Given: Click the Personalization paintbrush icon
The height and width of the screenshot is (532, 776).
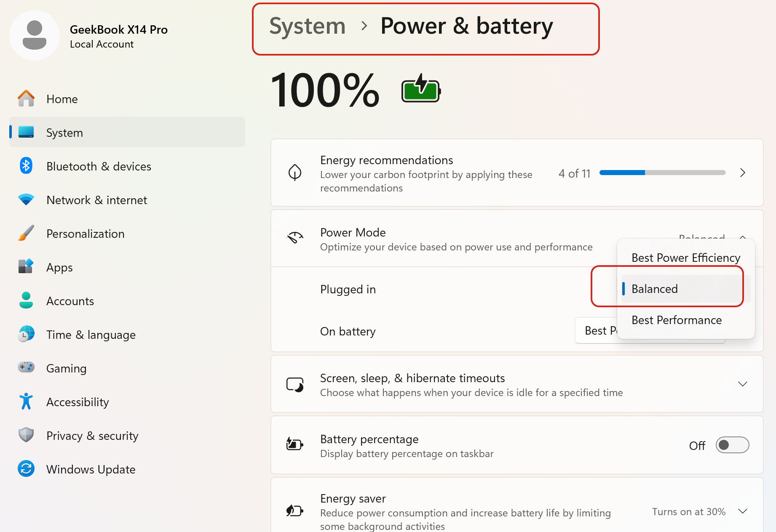Looking at the screenshot, I should [26, 233].
